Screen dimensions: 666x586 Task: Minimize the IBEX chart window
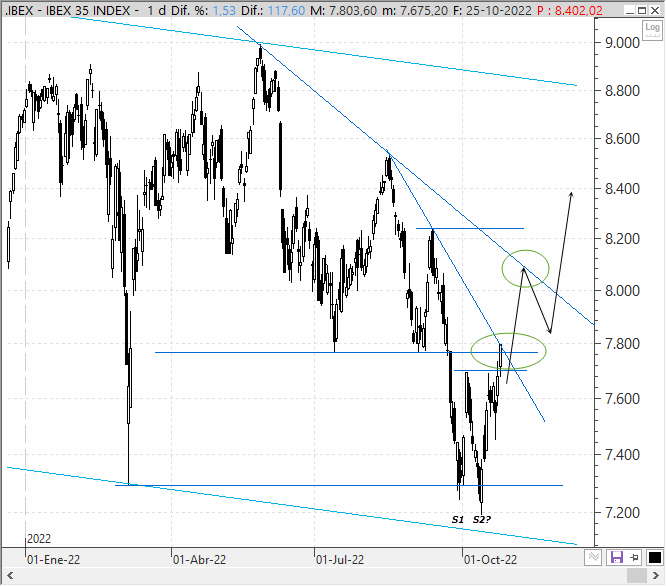(630, 11)
